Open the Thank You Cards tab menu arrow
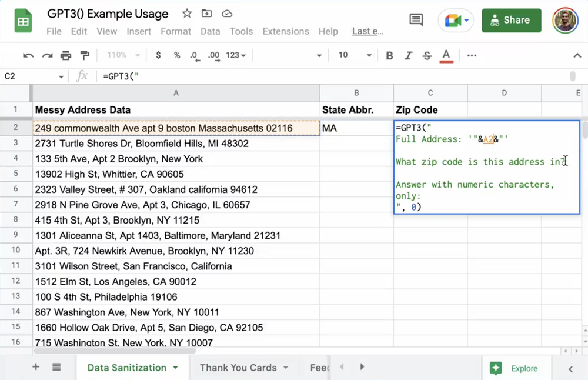Viewport: 588px width, 380px height. [286, 368]
